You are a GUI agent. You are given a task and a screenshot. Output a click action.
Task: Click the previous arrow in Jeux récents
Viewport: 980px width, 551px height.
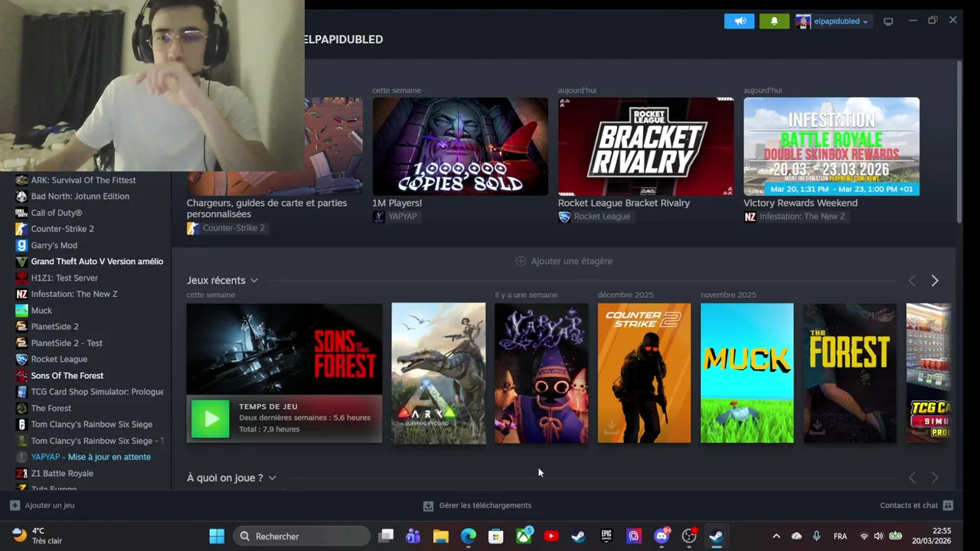[912, 281]
